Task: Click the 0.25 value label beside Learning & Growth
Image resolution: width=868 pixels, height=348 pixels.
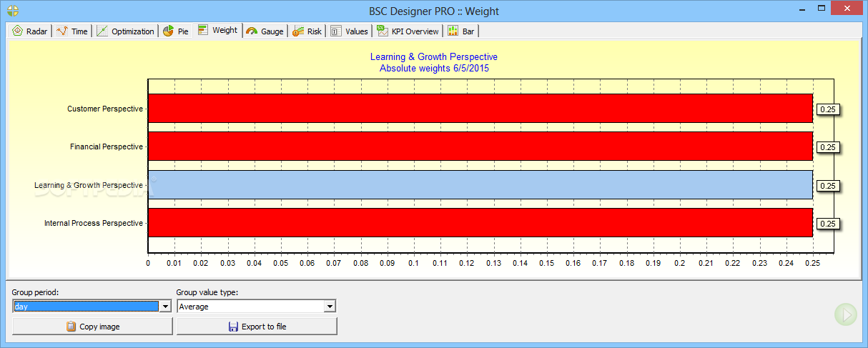Action: coord(828,186)
